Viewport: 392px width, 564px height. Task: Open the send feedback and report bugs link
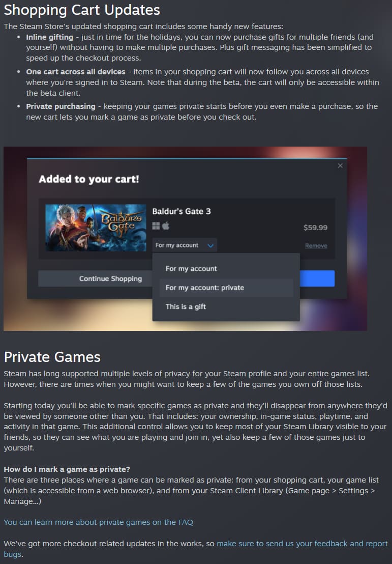pos(196,549)
